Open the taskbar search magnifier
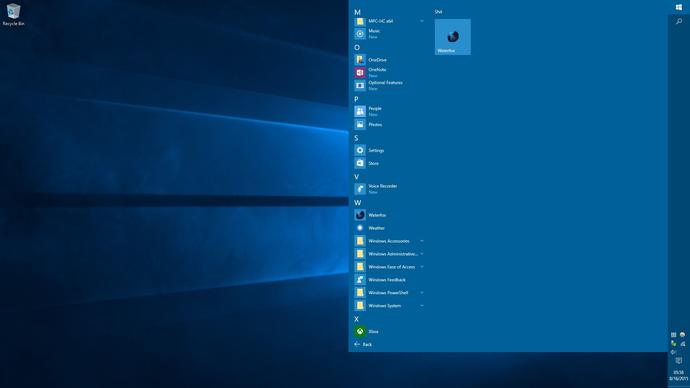This screenshot has height=388, width=690. coord(679,21)
